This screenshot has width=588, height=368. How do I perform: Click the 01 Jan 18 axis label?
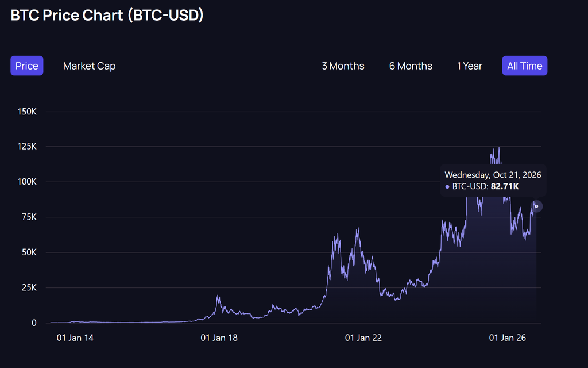219,338
